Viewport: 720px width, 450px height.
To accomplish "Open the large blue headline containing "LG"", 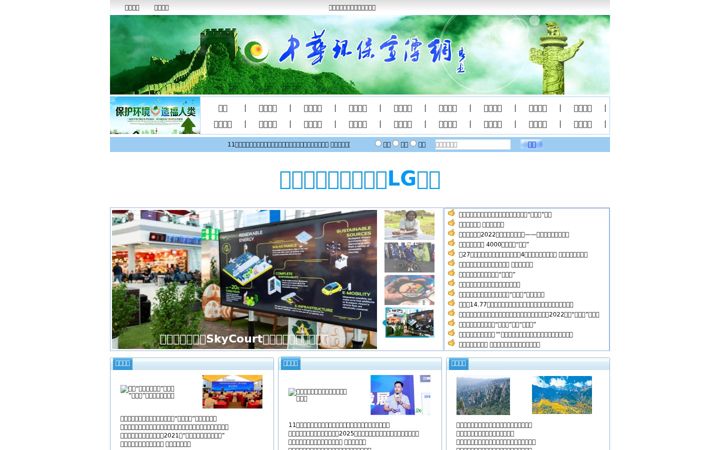I will click(360, 179).
